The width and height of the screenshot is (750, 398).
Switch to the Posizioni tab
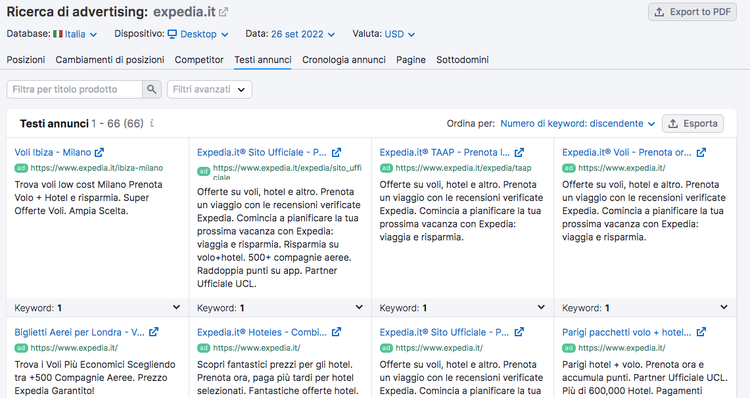(26, 60)
